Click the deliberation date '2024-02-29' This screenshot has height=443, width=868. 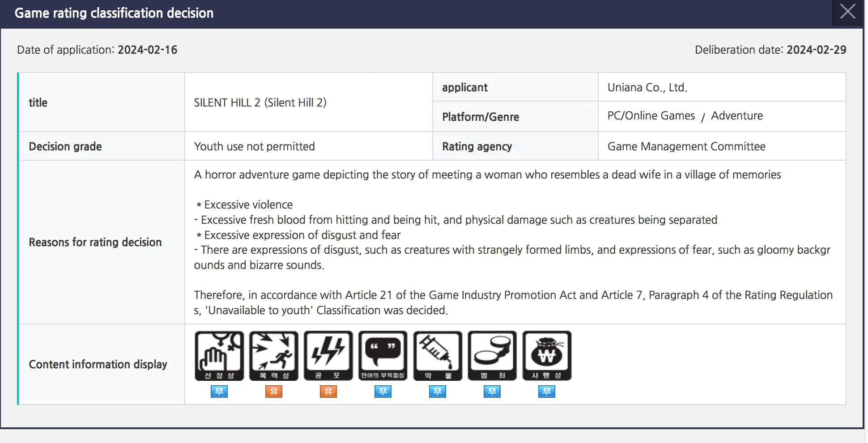[x=816, y=50]
